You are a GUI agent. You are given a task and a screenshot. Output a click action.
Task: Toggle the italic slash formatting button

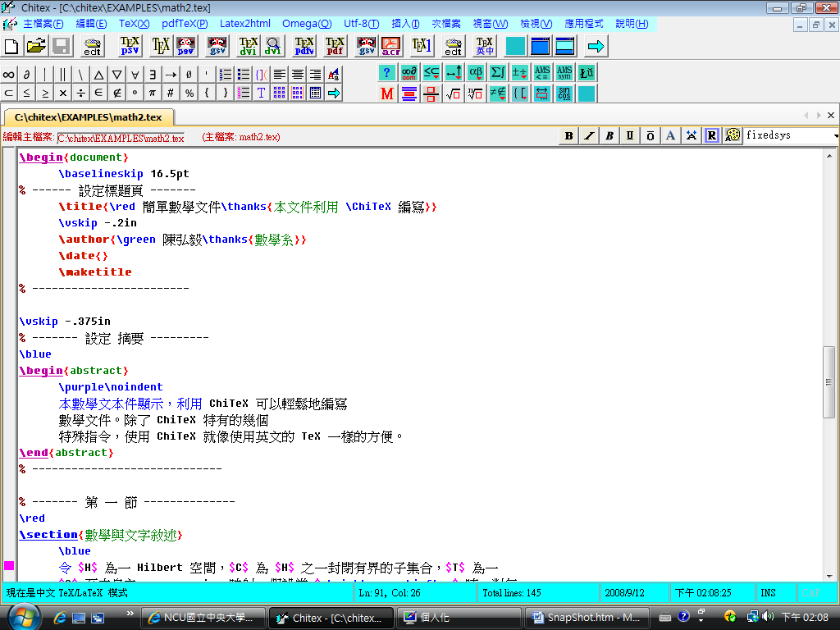(589, 135)
